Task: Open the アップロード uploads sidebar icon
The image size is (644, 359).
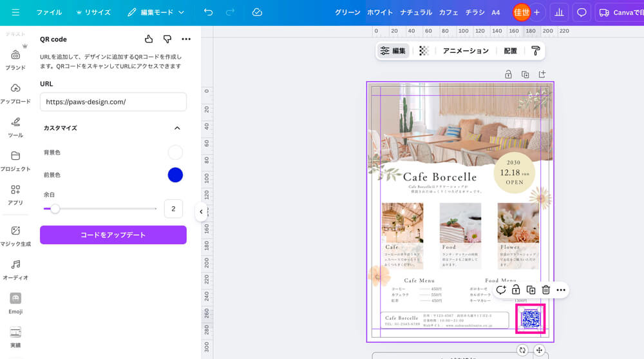Action: click(x=15, y=93)
